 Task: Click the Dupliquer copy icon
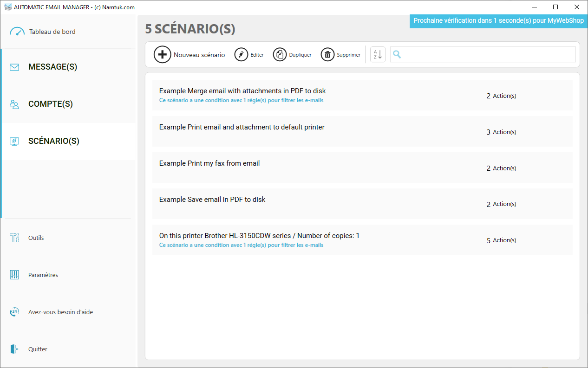[x=280, y=54]
